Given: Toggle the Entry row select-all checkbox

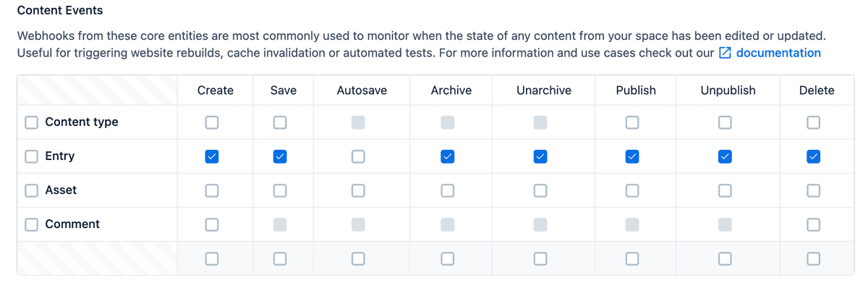Looking at the screenshot, I should click(x=32, y=156).
